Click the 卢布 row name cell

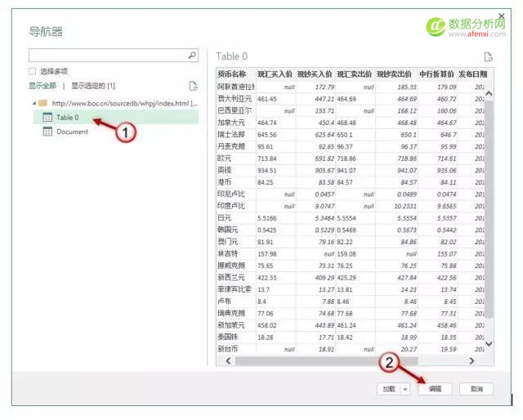click(x=235, y=302)
